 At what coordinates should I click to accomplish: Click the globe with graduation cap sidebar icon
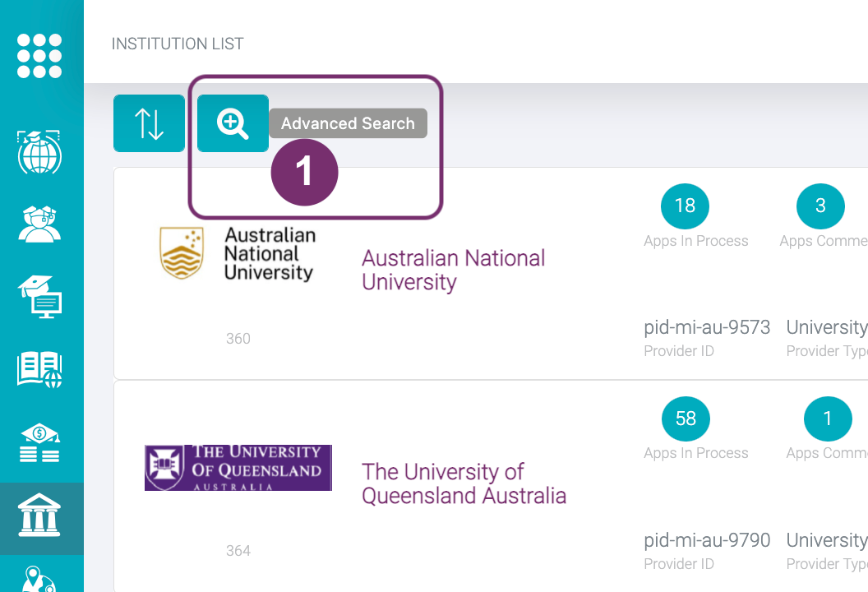coord(39,150)
